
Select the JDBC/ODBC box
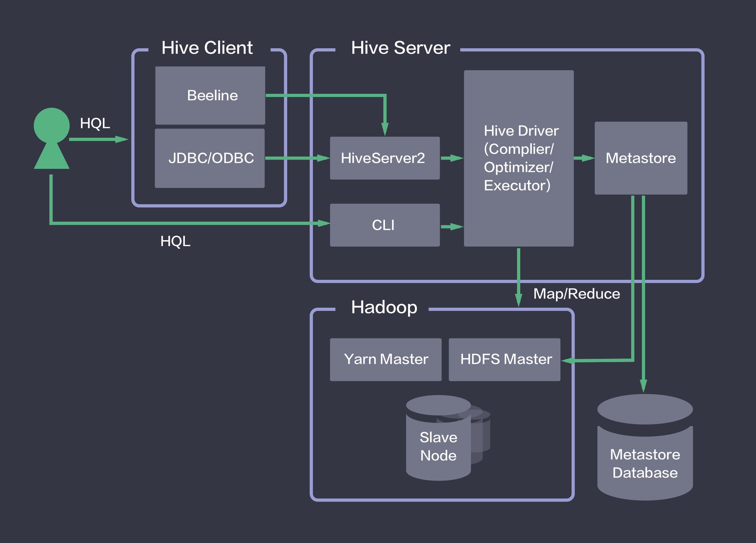(x=210, y=158)
